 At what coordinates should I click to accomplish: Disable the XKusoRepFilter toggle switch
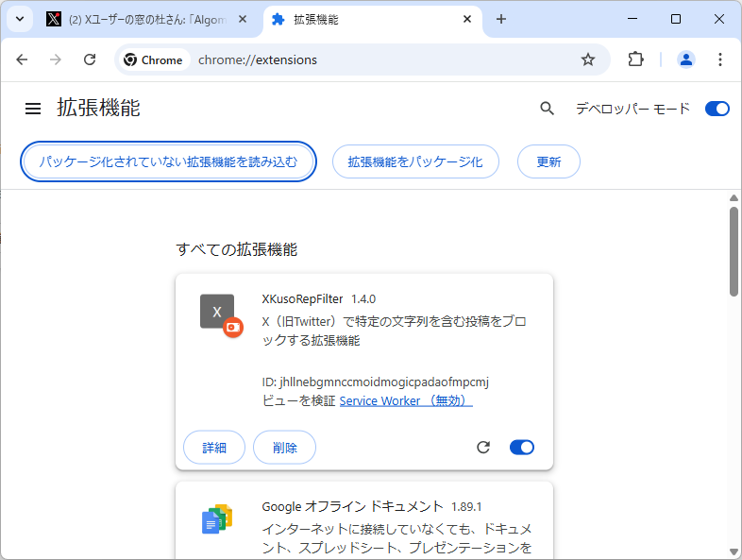point(521,448)
